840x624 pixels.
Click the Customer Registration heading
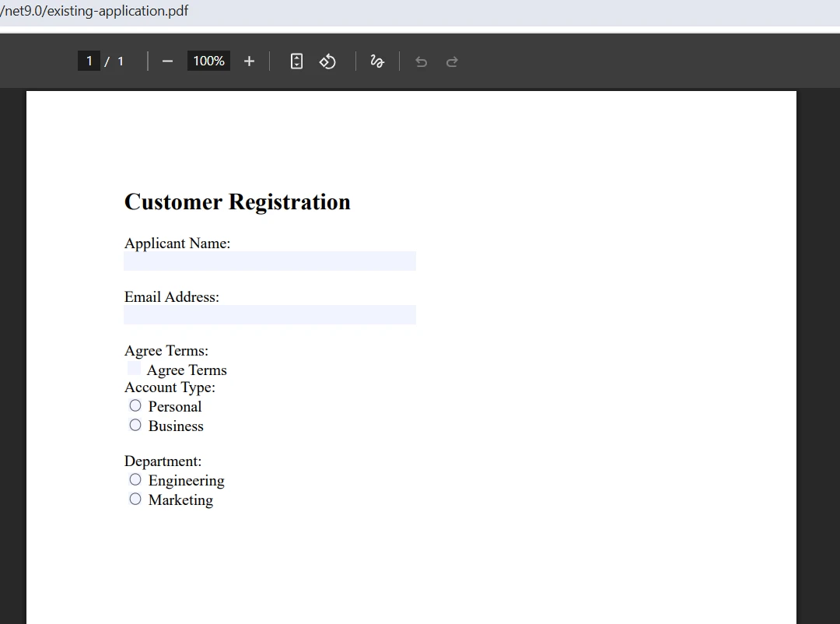(x=236, y=202)
